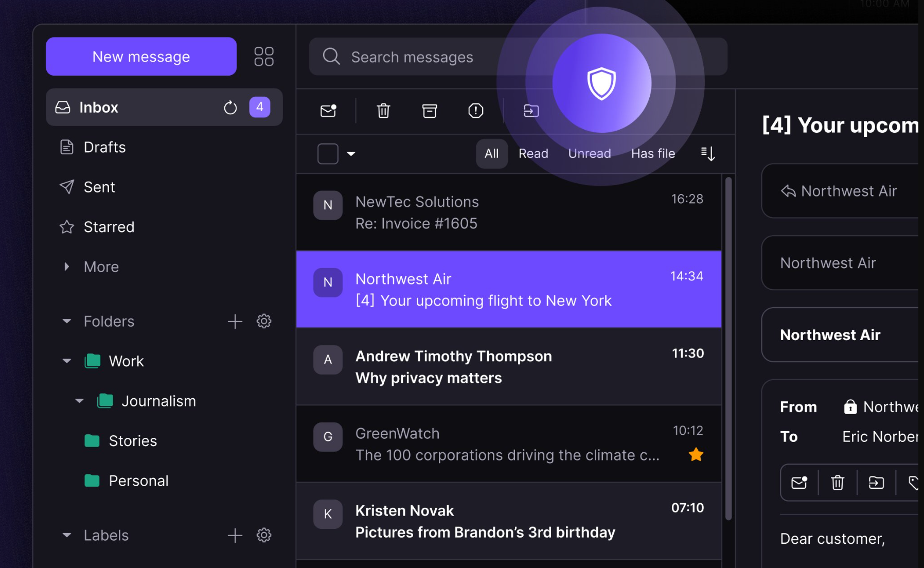Screen dimensions: 924x568
Task: Click the reading pane trash icon
Action: coord(838,483)
